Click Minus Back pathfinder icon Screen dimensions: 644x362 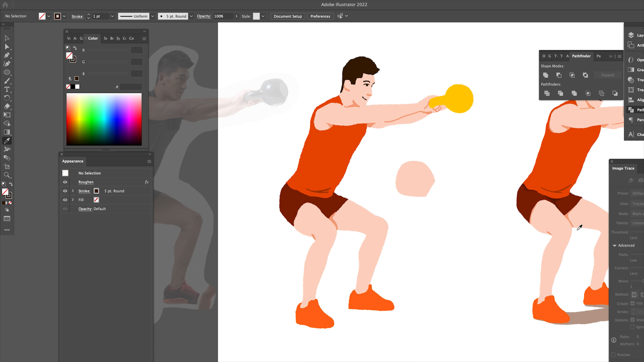(x=615, y=93)
